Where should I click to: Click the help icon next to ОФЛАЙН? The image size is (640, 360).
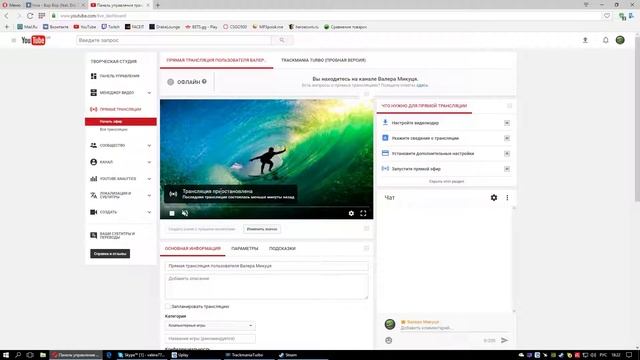tap(204, 82)
